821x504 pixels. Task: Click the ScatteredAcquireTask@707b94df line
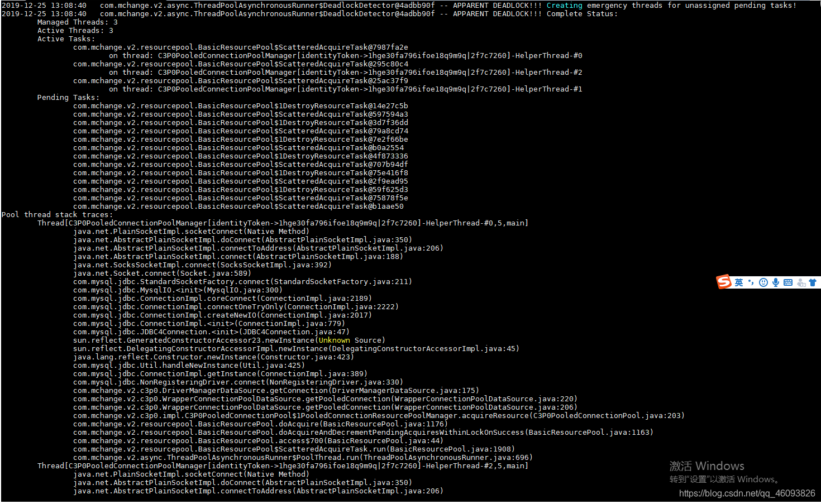241,165
